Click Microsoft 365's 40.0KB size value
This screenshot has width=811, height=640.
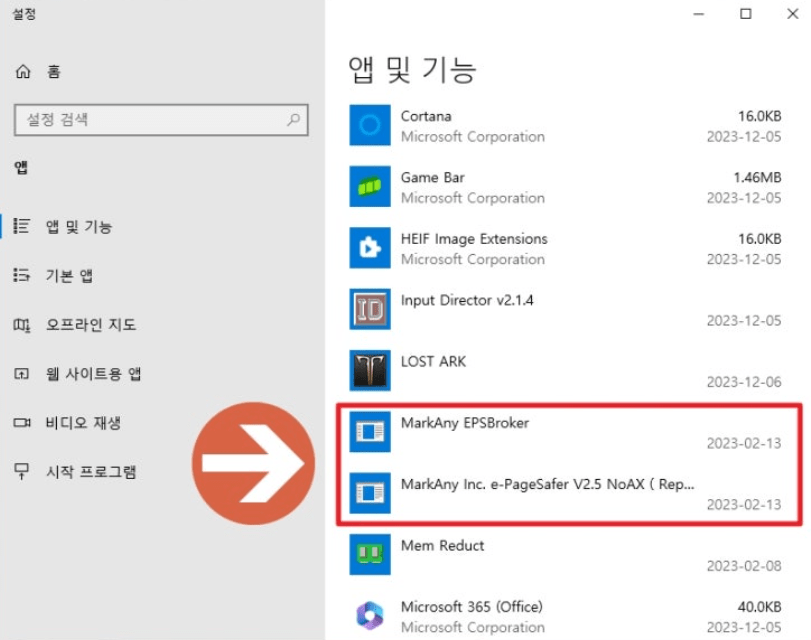tap(759, 606)
